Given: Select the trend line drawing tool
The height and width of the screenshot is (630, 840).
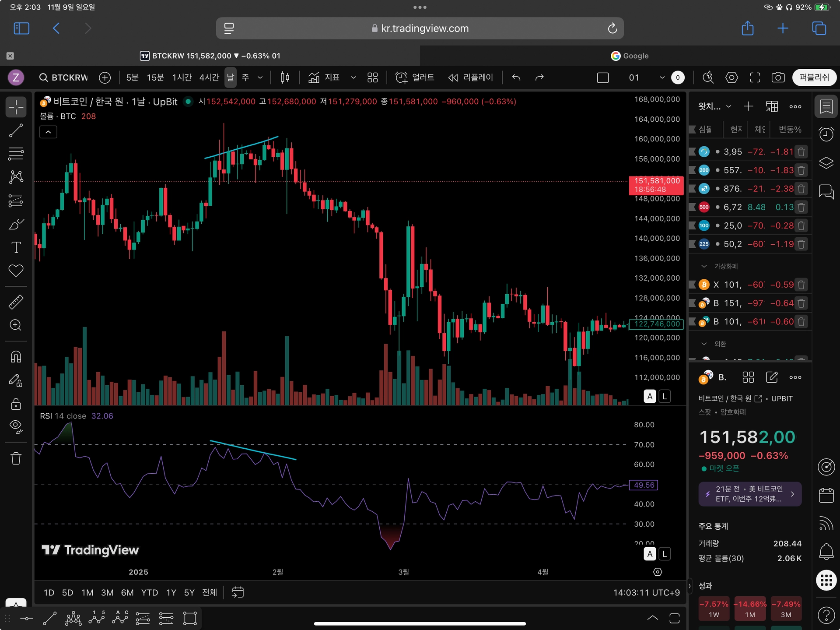Looking at the screenshot, I should tap(16, 130).
